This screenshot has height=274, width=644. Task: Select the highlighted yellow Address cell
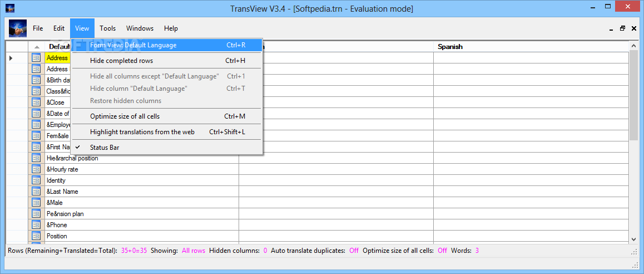[58, 58]
